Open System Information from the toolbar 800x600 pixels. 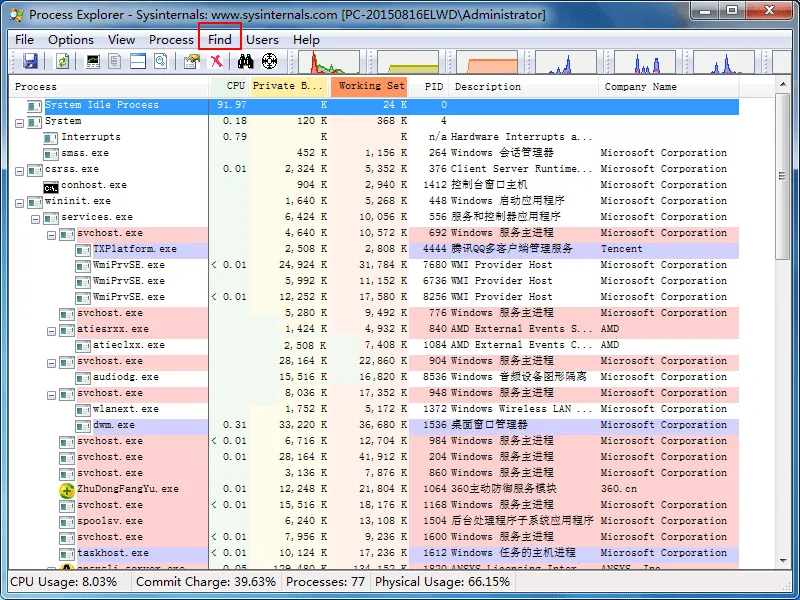coord(92,62)
